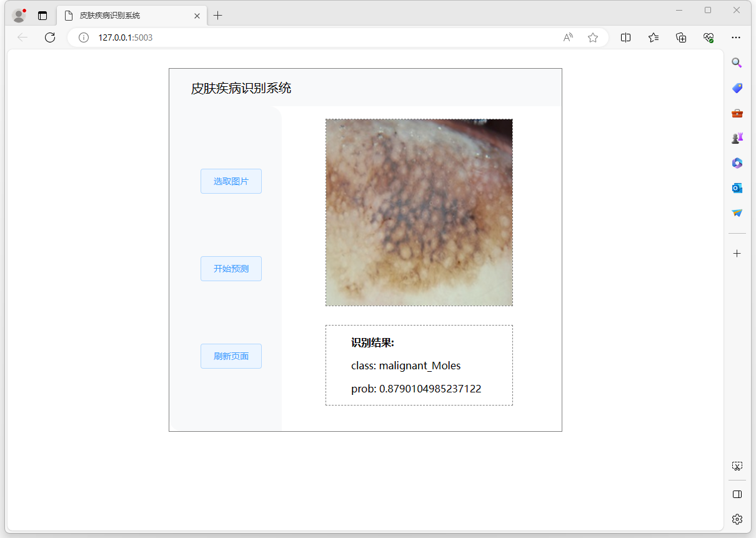Open Browser essentials heart icon
Viewport: 756px width, 538px height.
pos(709,37)
